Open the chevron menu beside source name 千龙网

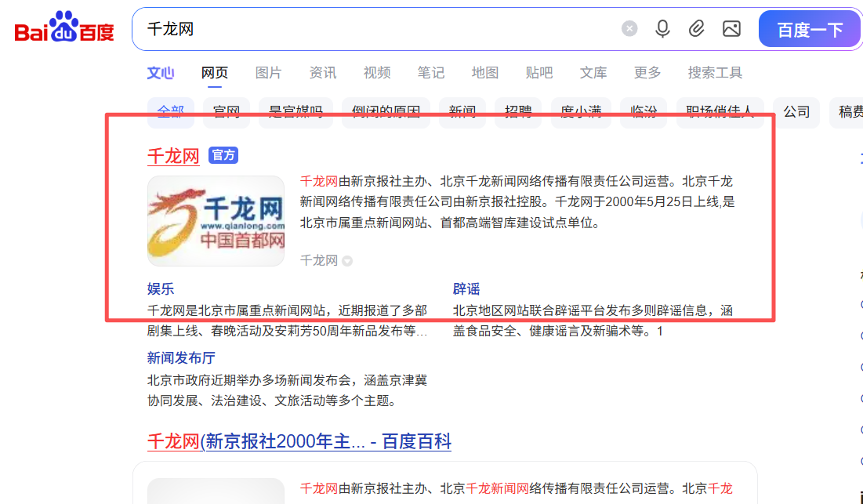pyautogui.click(x=347, y=261)
